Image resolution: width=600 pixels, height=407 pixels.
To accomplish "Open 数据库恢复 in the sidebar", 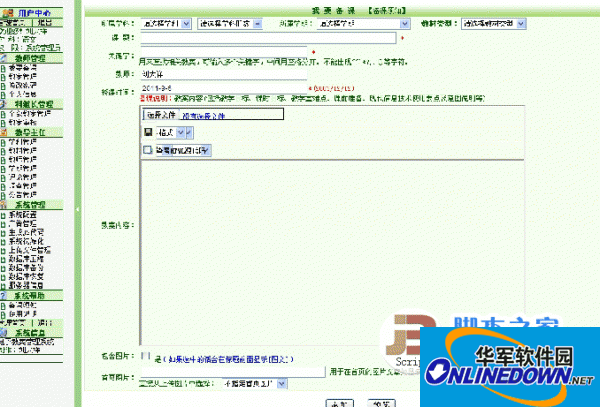I will 26,276.
